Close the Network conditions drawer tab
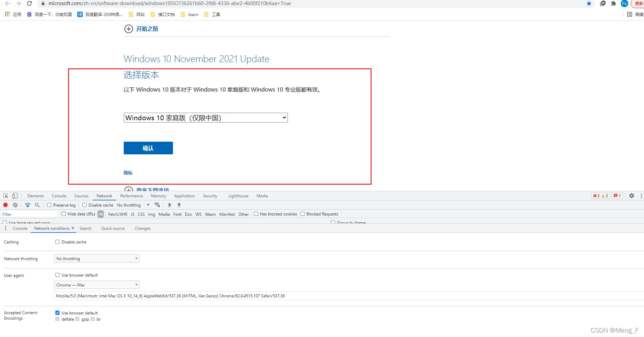This screenshot has width=644, height=337. (x=73, y=228)
